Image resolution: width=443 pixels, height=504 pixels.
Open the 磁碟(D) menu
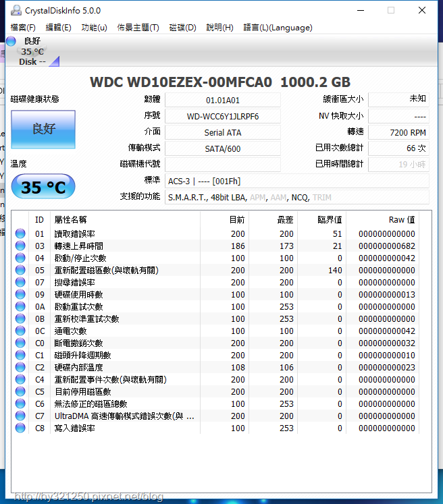[183, 28]
